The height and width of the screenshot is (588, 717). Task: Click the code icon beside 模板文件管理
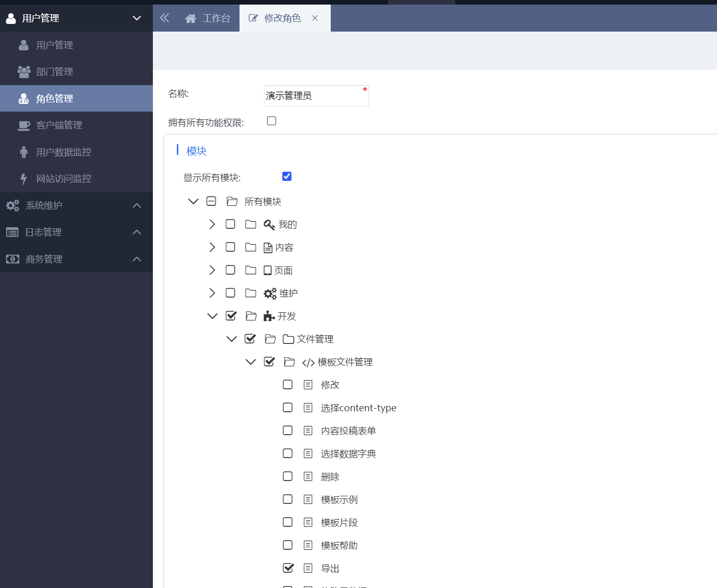click(x=308, y=363)
